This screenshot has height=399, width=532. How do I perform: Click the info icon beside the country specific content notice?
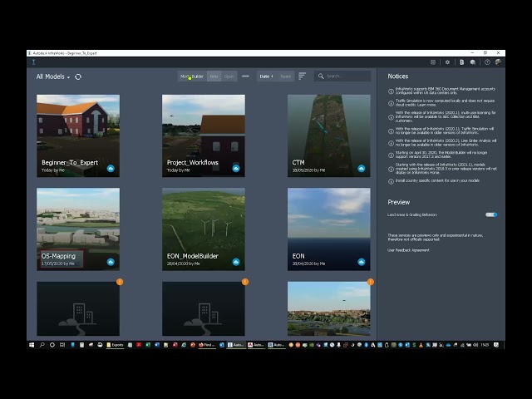(x=391, y=181)
